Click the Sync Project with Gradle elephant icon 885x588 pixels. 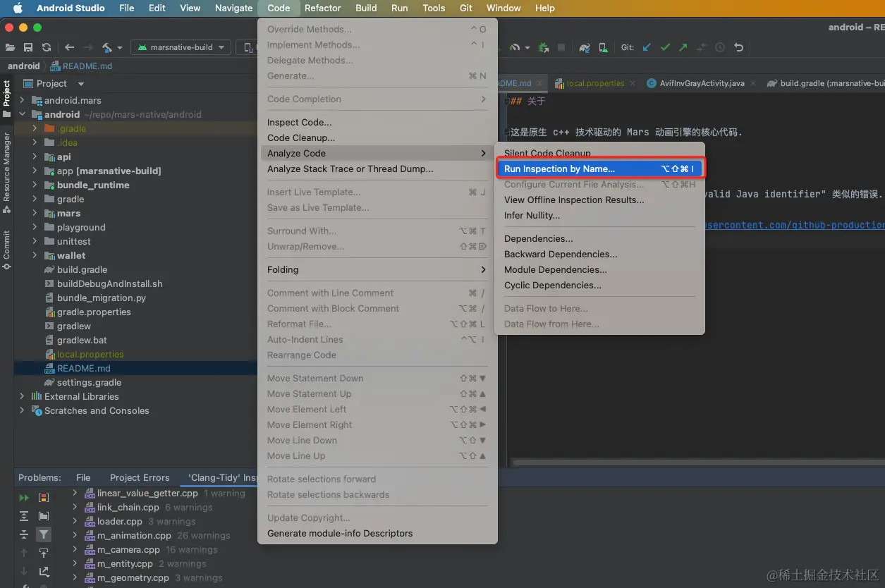point(585,47)
